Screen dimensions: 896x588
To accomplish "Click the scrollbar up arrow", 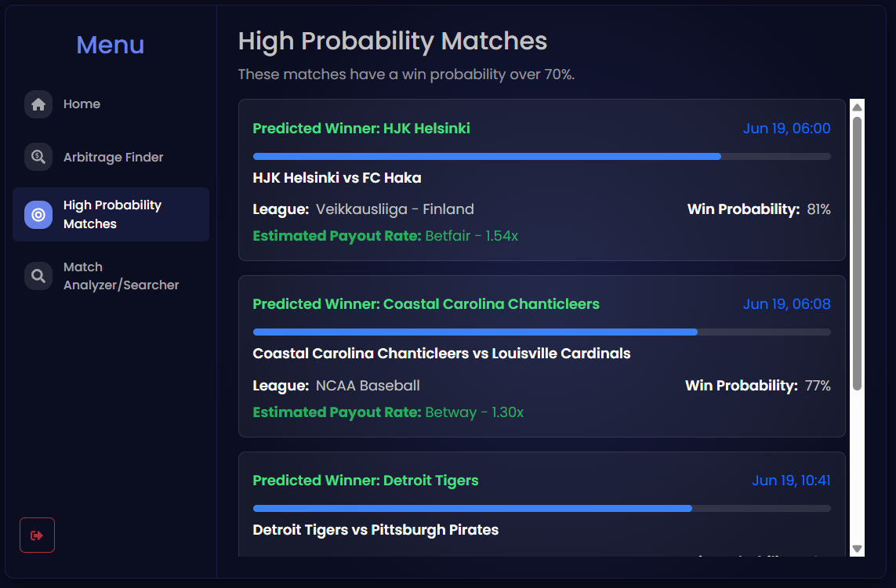I will 857,107.
